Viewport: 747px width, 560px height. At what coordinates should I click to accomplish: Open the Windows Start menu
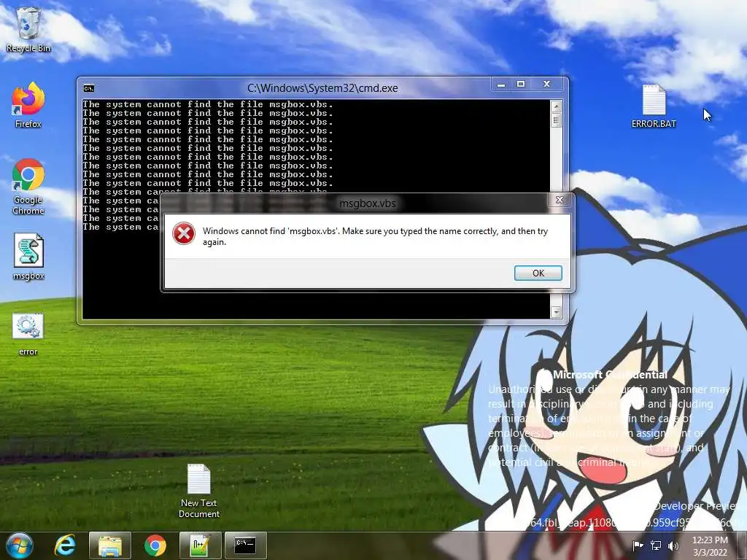click(x=20, y=545)
